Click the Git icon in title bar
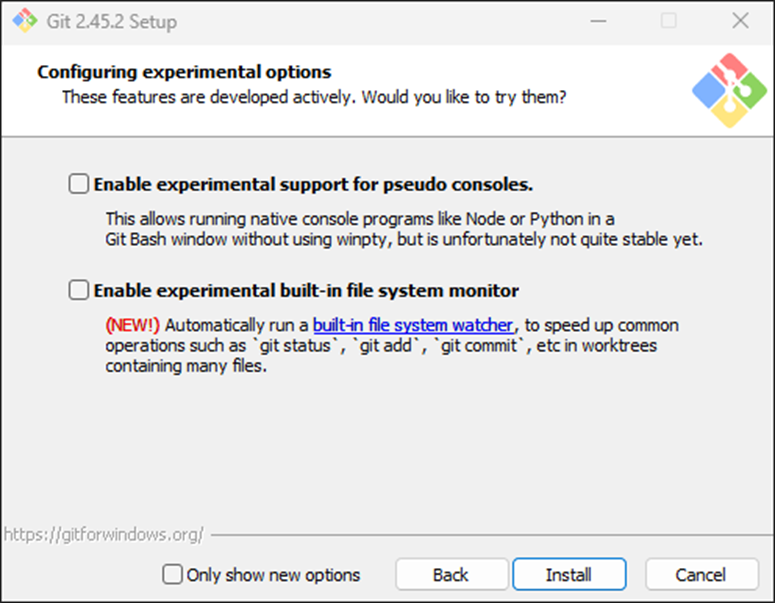Image resolution: width=775 pixels, height=603 pixels. click(x=22, y=21)
